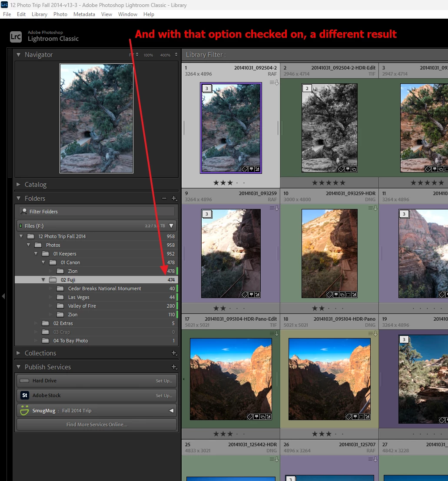Click the star rating of photo 1

pyautogui.click(x=229, y=183)
